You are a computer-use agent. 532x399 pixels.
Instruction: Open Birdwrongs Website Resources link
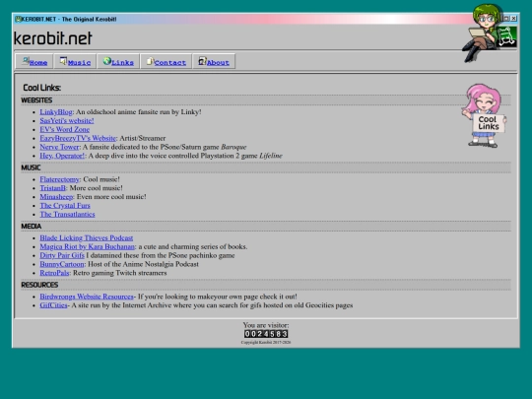(x=87, y=297)
